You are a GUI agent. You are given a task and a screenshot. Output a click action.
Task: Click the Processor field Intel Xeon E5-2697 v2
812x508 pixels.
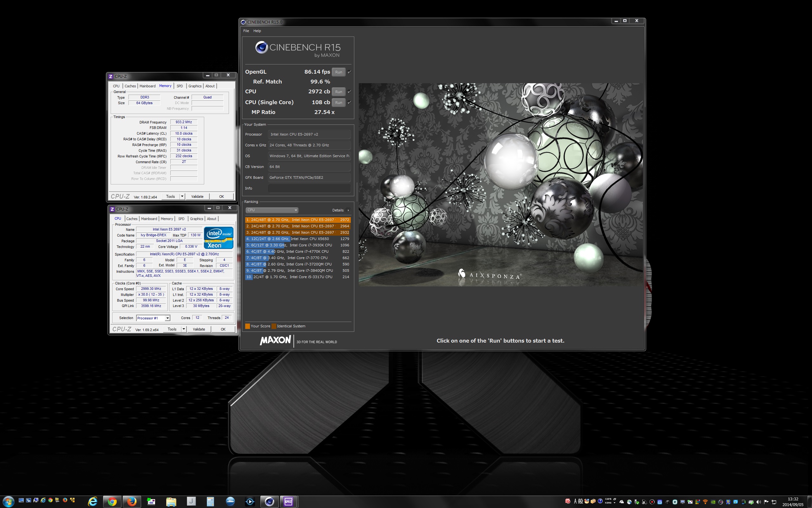pos(309,134)
